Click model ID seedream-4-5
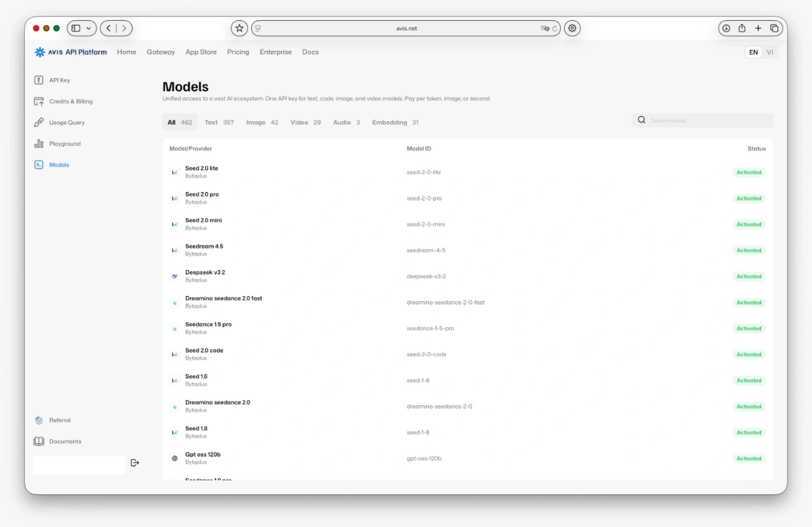This screenshot has width=812, height=527. (426, 250)
